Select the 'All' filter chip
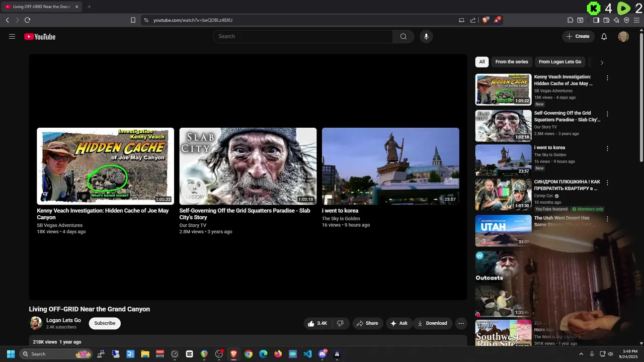This screenshot has height=362, width=644. 482,62
